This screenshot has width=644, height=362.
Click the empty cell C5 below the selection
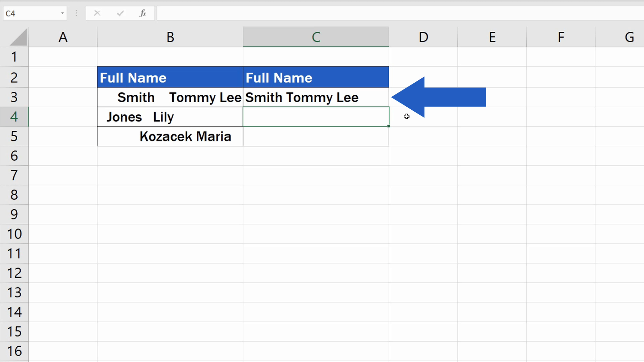(316, 136)
